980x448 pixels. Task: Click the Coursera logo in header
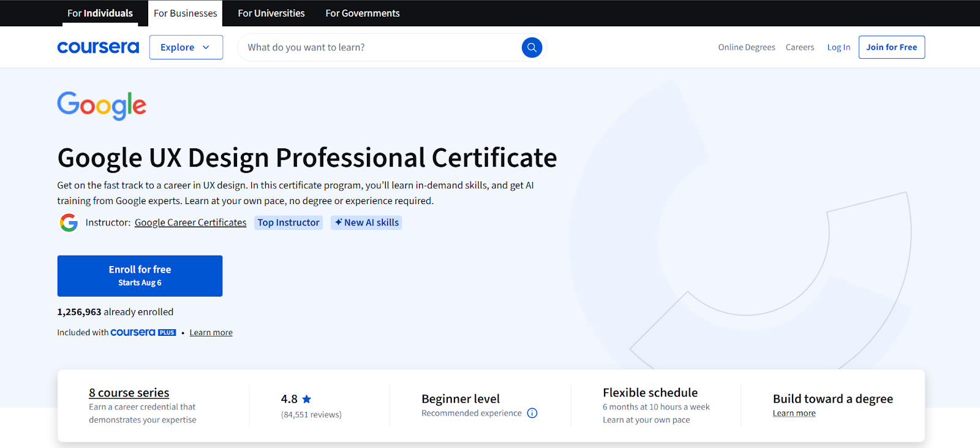click(x=98, y=47)
